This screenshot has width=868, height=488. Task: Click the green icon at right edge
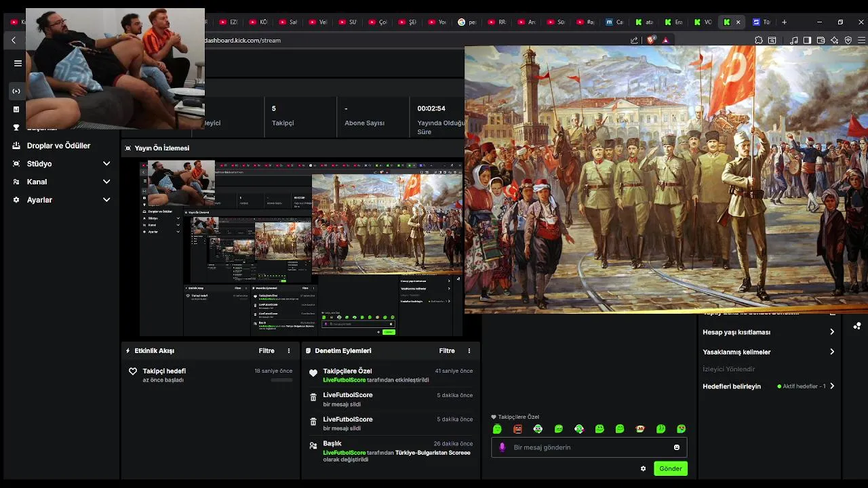coord(858,326)
